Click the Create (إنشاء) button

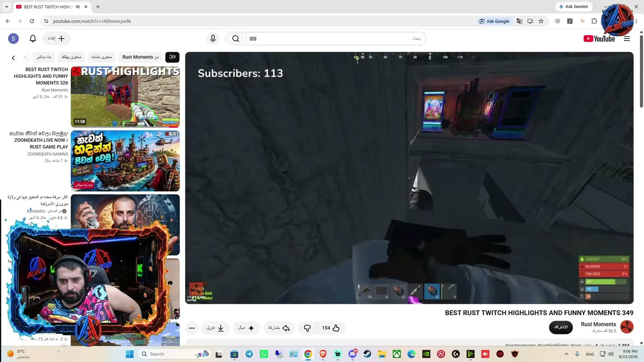click(56, 39)
